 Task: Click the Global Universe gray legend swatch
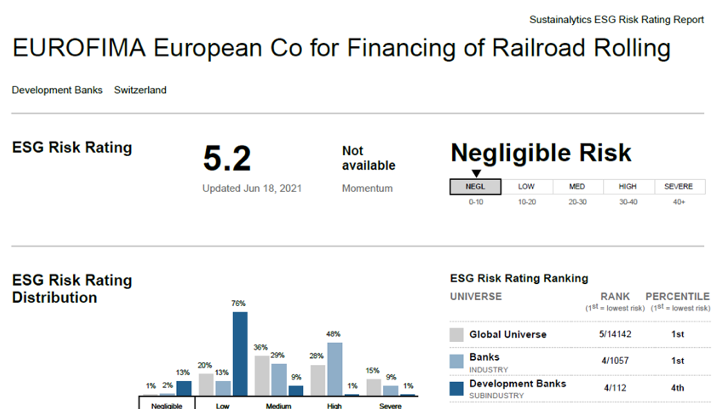(x=457, y=335)
